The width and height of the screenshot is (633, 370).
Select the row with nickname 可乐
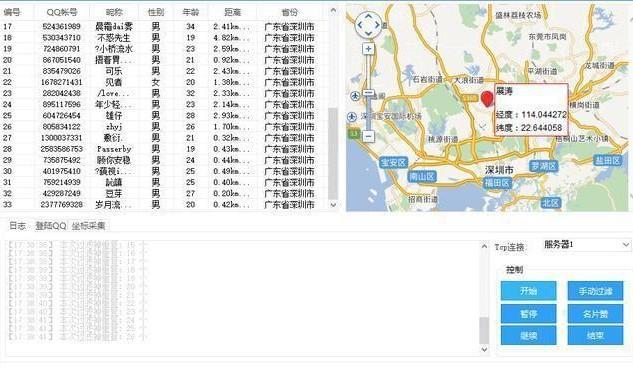(x=161, y=71)
